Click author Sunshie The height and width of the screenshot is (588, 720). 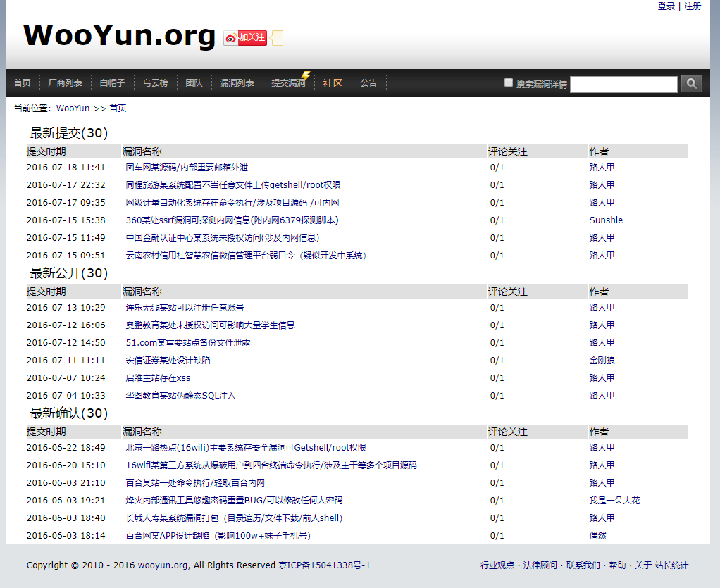(606, 220)
